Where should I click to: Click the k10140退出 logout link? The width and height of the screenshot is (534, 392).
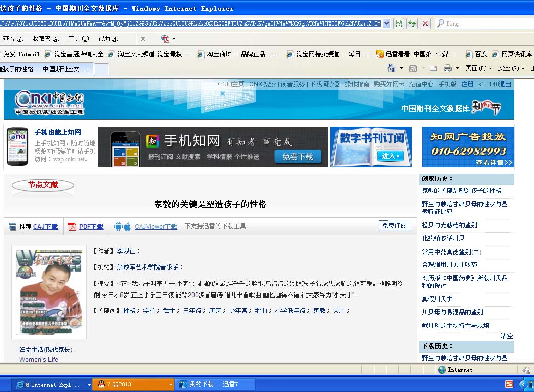pyautogui.click(x=495, y=84)
